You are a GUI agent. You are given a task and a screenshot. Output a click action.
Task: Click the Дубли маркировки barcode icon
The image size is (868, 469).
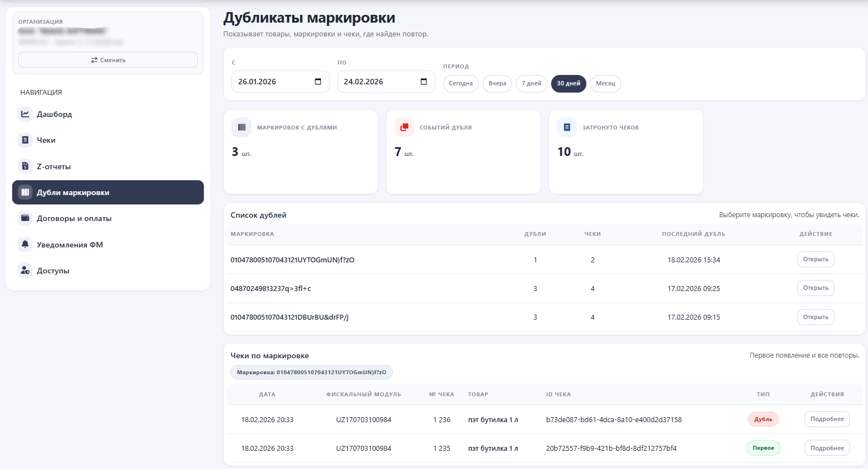pos(25,192)
